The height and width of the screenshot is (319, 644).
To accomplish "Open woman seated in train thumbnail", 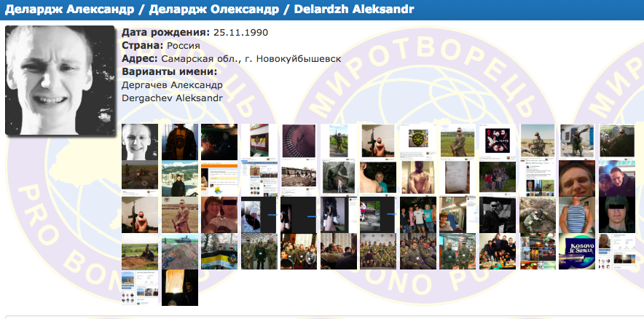I will click(458, 215).
